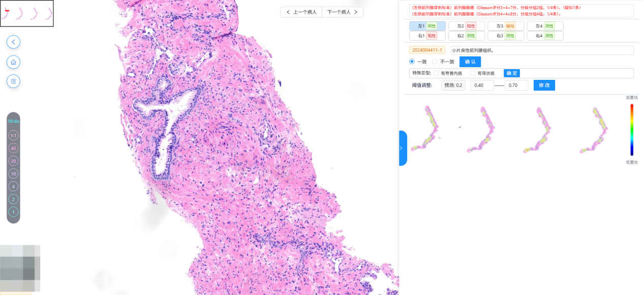Image resolution: width=644 pixels, height=295 pixels.
Task: Switch to 20x magnification
Action: pyautogui.click(x=13, y=161)
